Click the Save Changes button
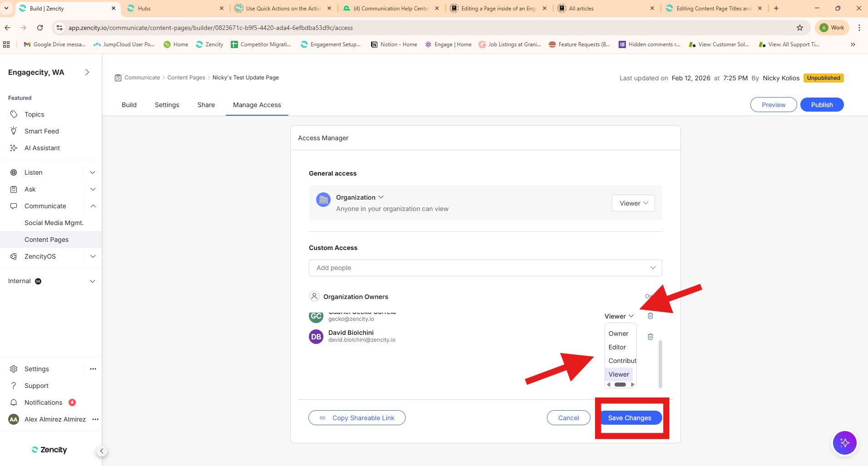This screenshot has width=868, height=466. tap(630, 418)
